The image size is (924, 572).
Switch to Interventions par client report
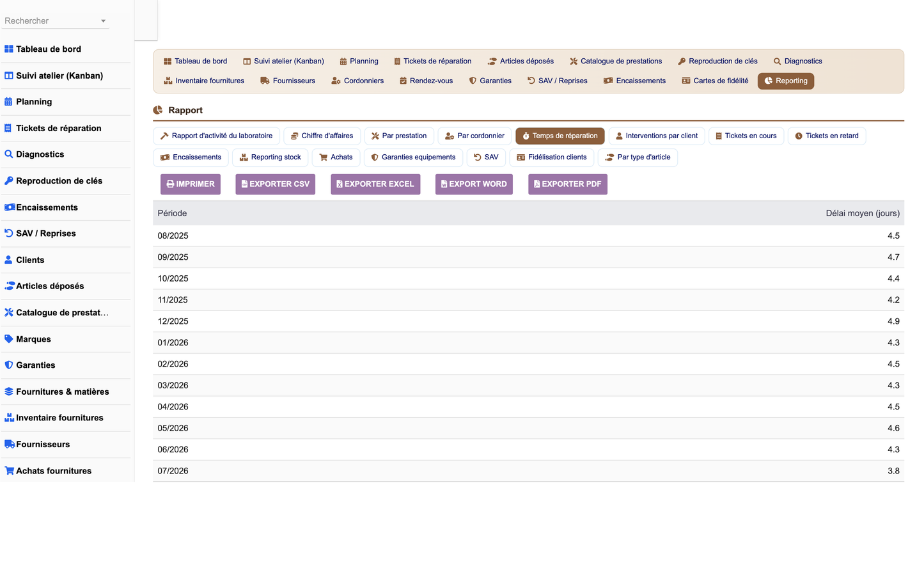pos(656,136)
